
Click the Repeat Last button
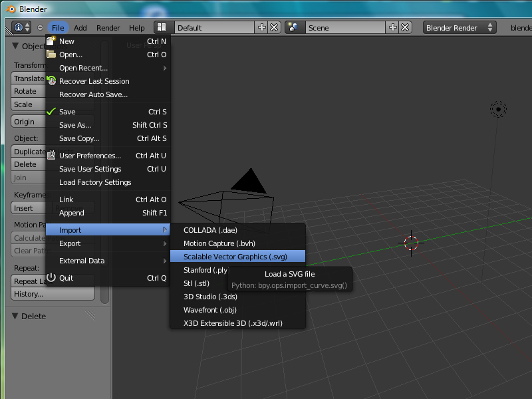tap(29, 281)
